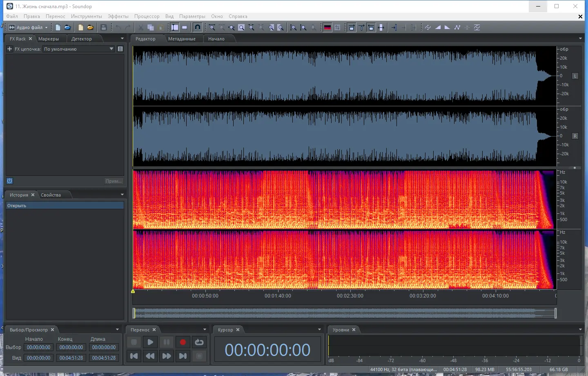Start recording with the red Record button
The height and width of the screenshot is (376, 588).
pos(183,342)
